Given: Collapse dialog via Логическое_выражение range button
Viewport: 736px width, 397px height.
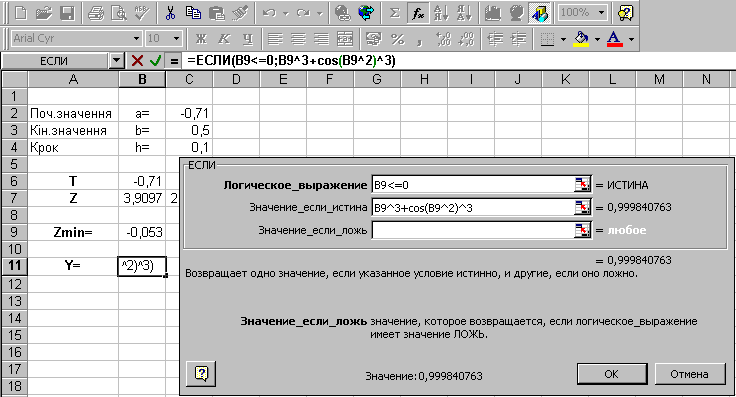Looking at the screenshot, I should click(583, 185).
